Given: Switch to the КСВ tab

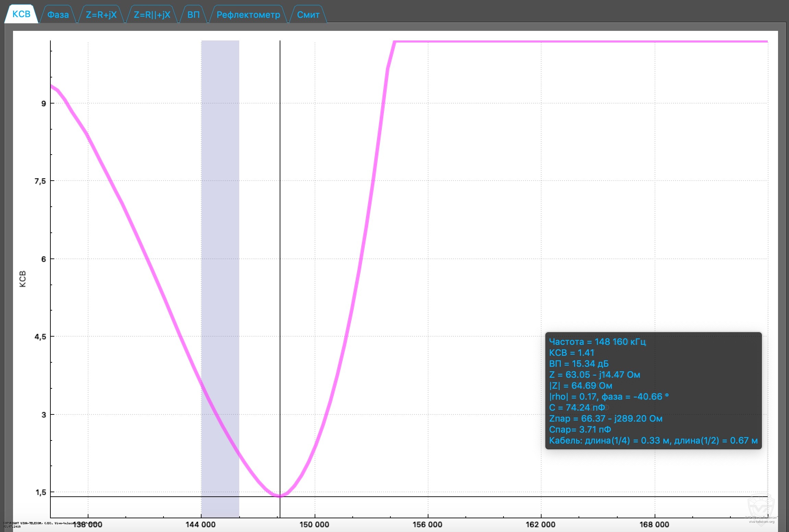Looking at the screenshot, I should tap(21, 14).
